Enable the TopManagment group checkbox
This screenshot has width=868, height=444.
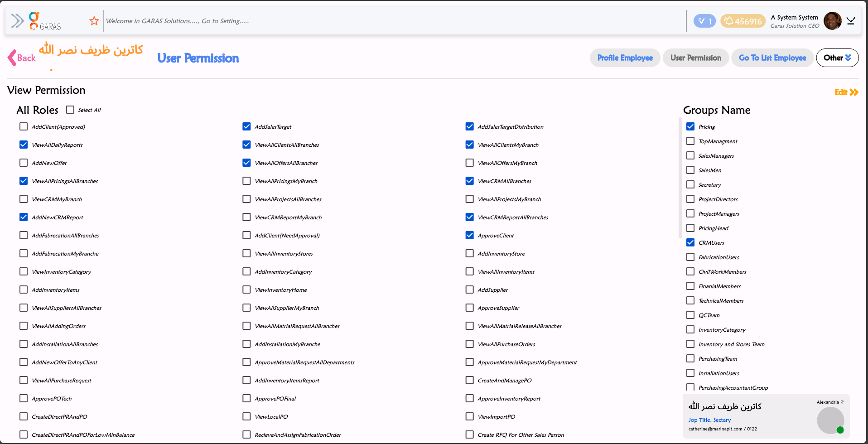click(x=690, y=141)
